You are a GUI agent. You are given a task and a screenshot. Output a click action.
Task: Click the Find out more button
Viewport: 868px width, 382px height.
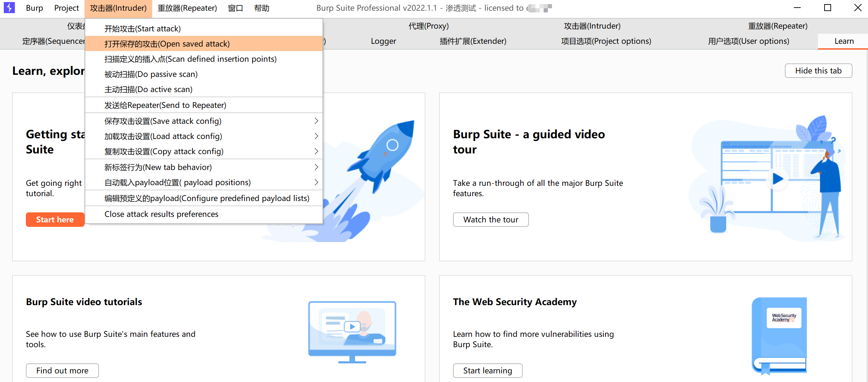tap(62, 371)
